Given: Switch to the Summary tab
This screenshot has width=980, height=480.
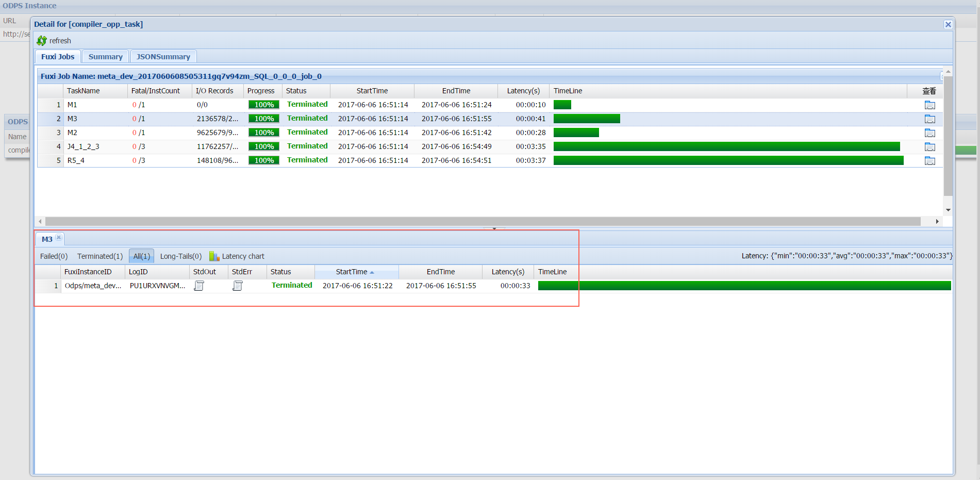Looking at the screenshot, I should point(105,57).
